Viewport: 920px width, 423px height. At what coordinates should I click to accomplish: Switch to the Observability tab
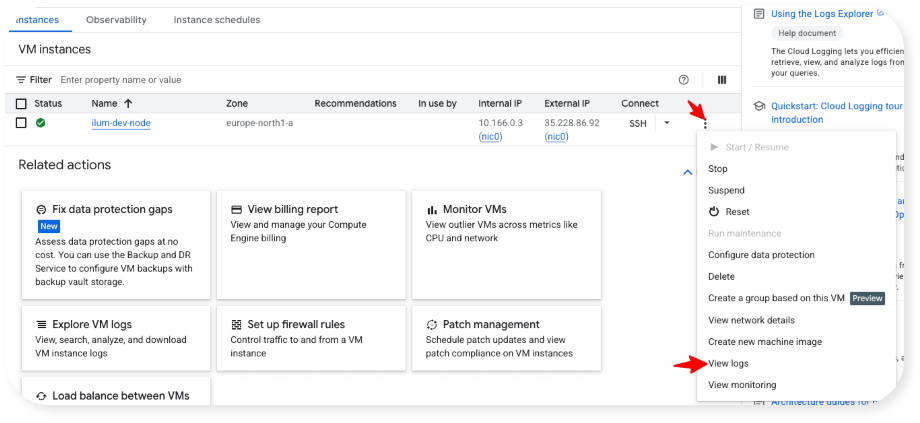click(x=116, y=20)
